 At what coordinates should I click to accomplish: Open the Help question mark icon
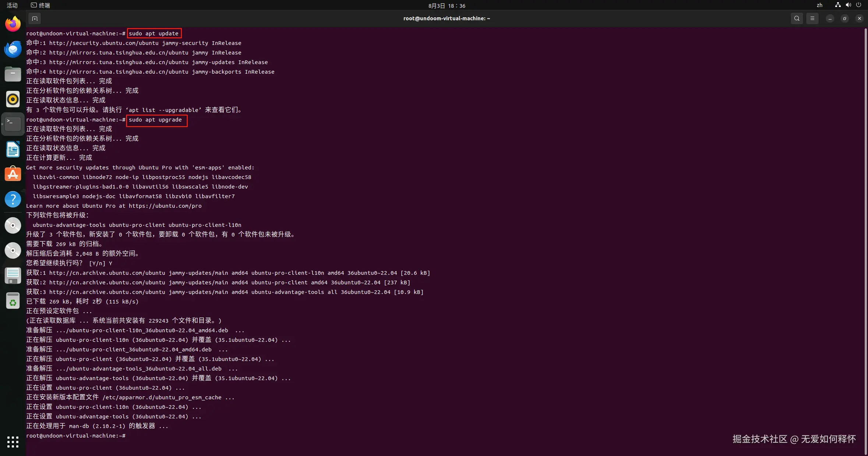coord(13,199)
